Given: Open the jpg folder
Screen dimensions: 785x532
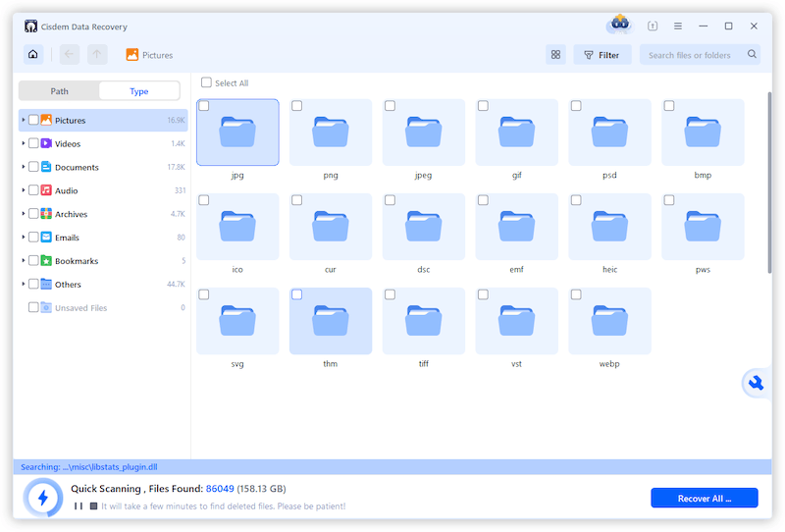Looking at the screenshot, I should 237,133.
